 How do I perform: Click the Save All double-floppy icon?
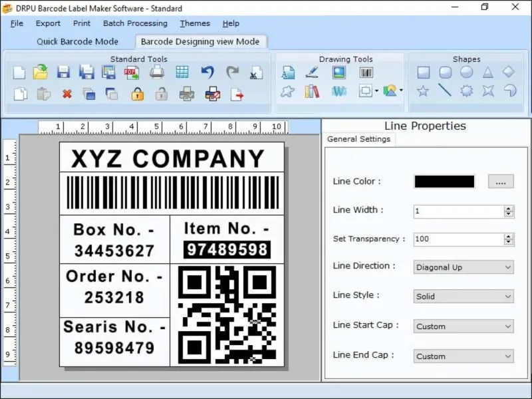point(86,72)
